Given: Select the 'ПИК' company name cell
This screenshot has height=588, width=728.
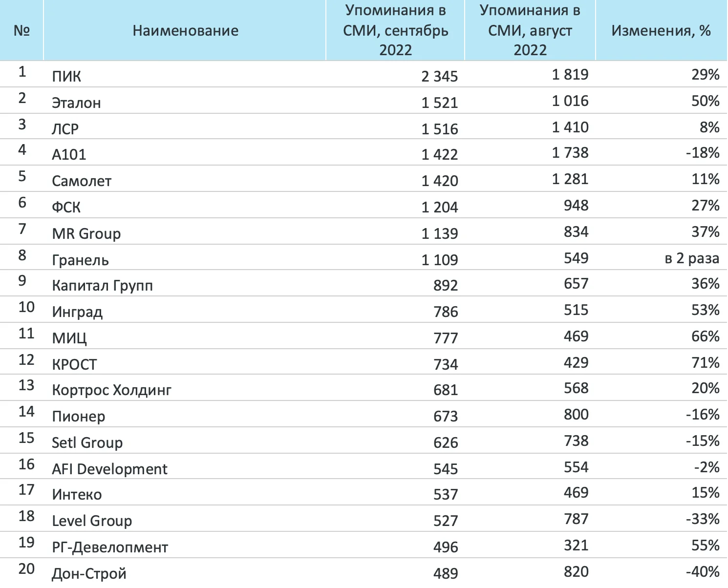Looking at the screenshot, I should (66, 77).
